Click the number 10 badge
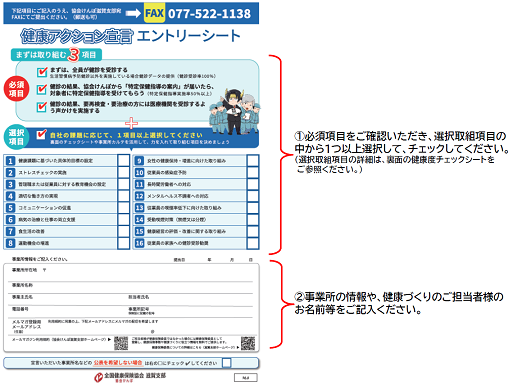This screenshot has height=389, width=522. (139, 173)
